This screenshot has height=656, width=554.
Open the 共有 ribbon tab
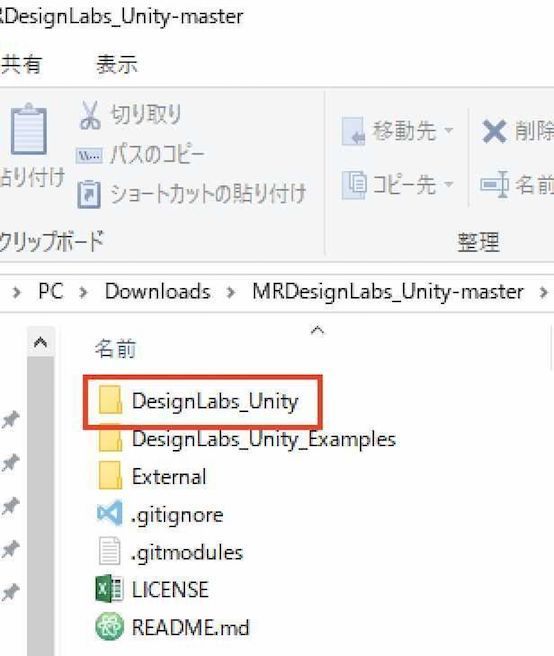(x=21, y=65)
